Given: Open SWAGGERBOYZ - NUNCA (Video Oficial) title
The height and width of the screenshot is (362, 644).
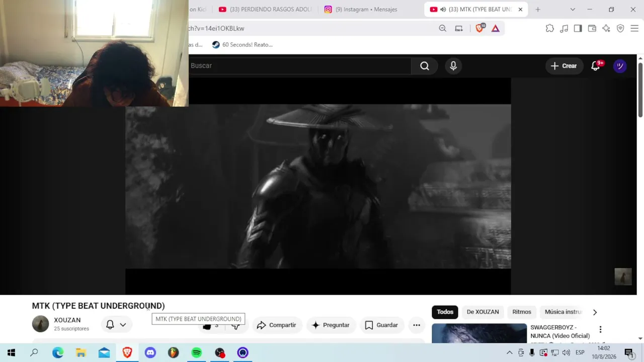Looking at the screenshot, I should click(560, 332).
